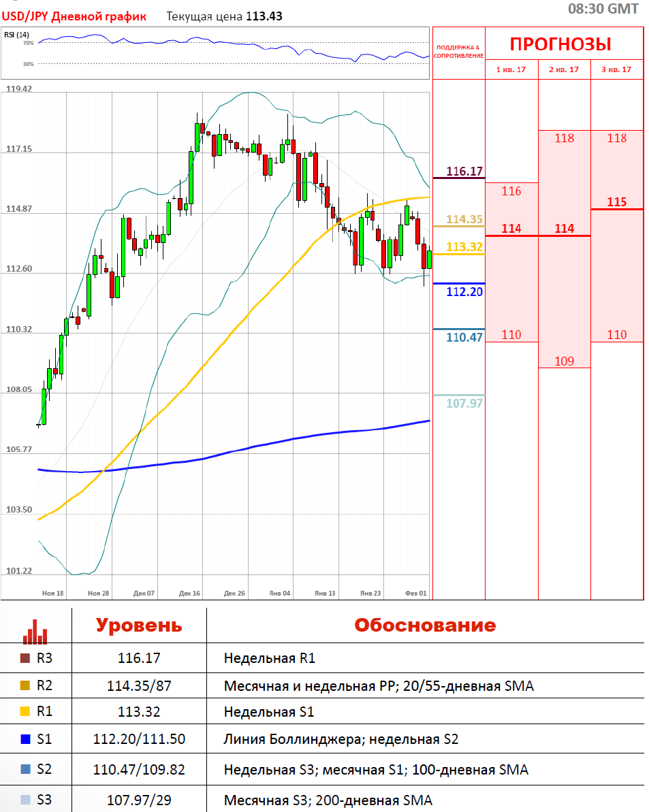The height and width of the screenshot is (812, 649).
Task: Click the 112.20 blue support label
Action: (465, 292)
